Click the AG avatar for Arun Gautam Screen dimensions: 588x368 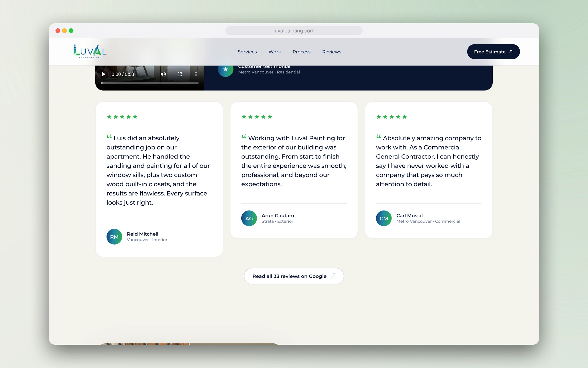click(249, 218)
